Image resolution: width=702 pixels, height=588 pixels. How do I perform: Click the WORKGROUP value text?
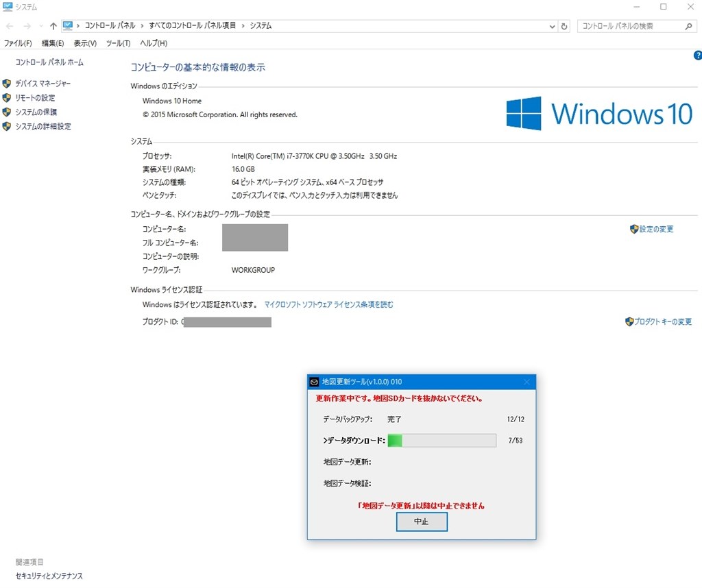pyautogui.click(x=253, y=270)
